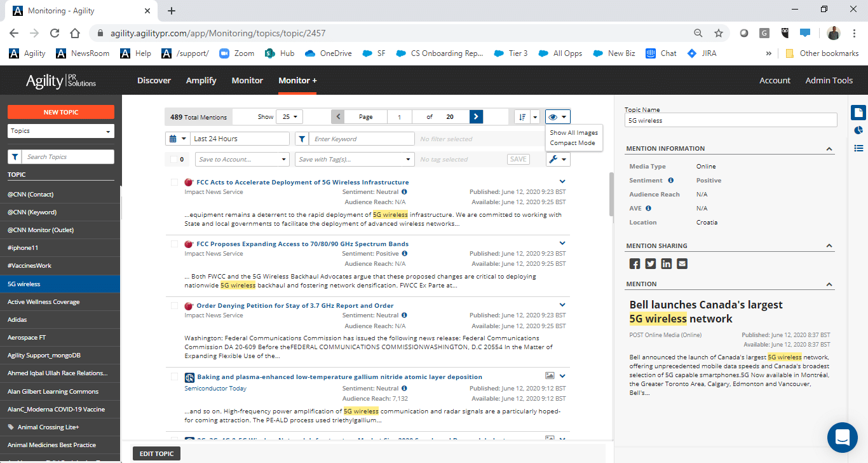
Task: Go to previous page of mentions
Action: (338, 117)
